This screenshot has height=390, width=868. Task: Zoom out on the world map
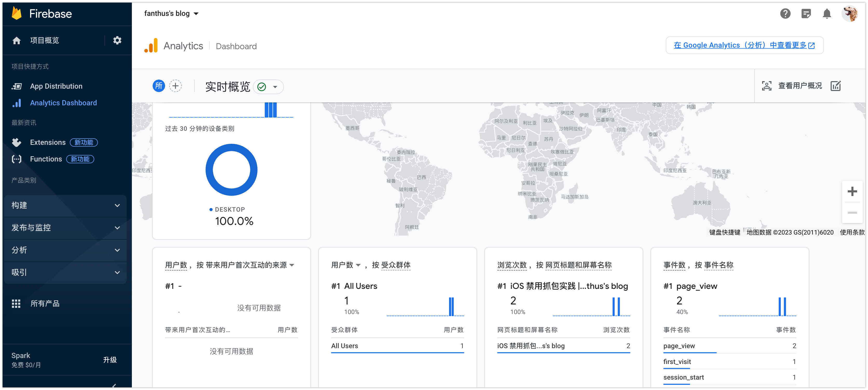click(x=852, y=212)
